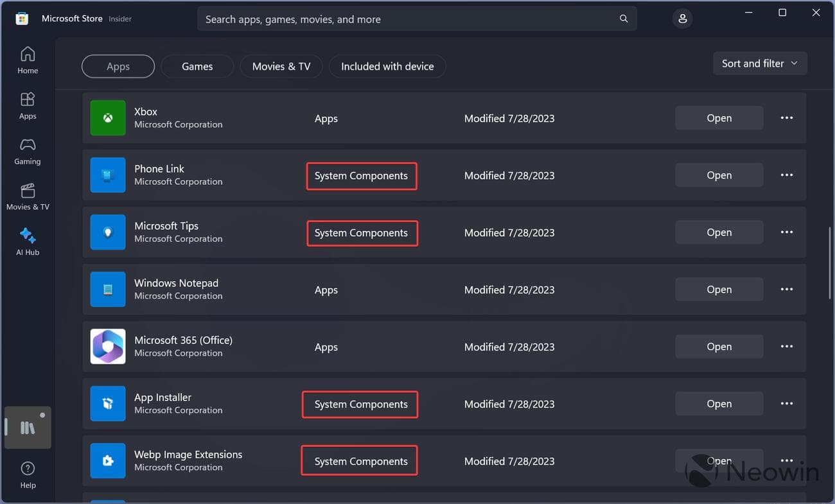Screen dimensions: 835x504
Task: Click Open for Windows Notepad
Action: [x=719, y=290]
